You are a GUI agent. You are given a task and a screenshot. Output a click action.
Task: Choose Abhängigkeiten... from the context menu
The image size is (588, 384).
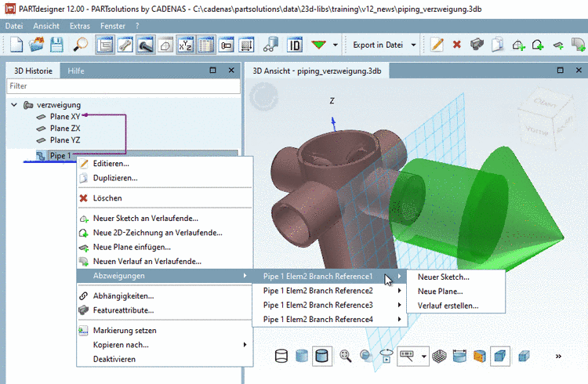tap(165, 296)
